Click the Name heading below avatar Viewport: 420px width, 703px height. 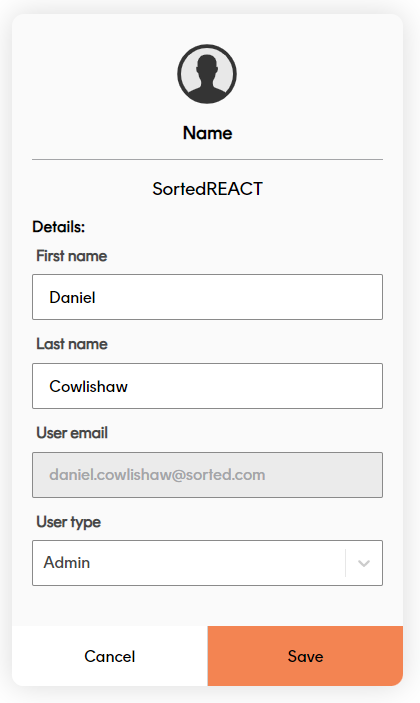(x=207, y=133)
